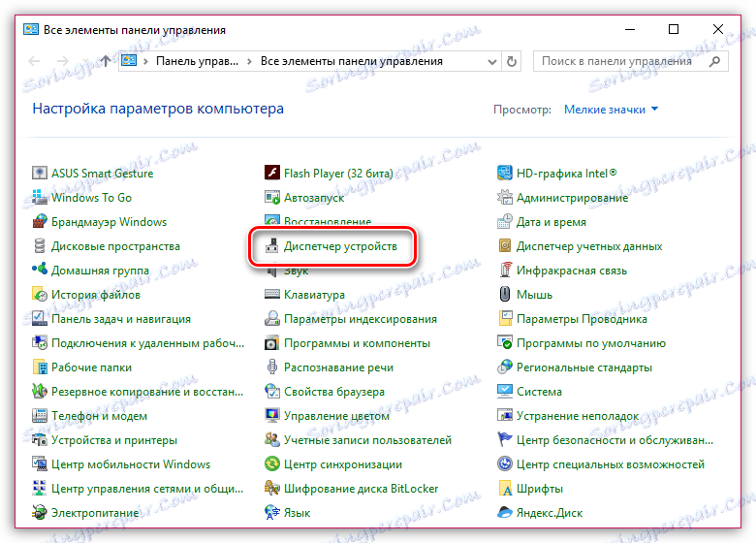Click the Автозапуск icon
Image resolution: width=756 pixels, height=543 pixels.
[272, 197]
